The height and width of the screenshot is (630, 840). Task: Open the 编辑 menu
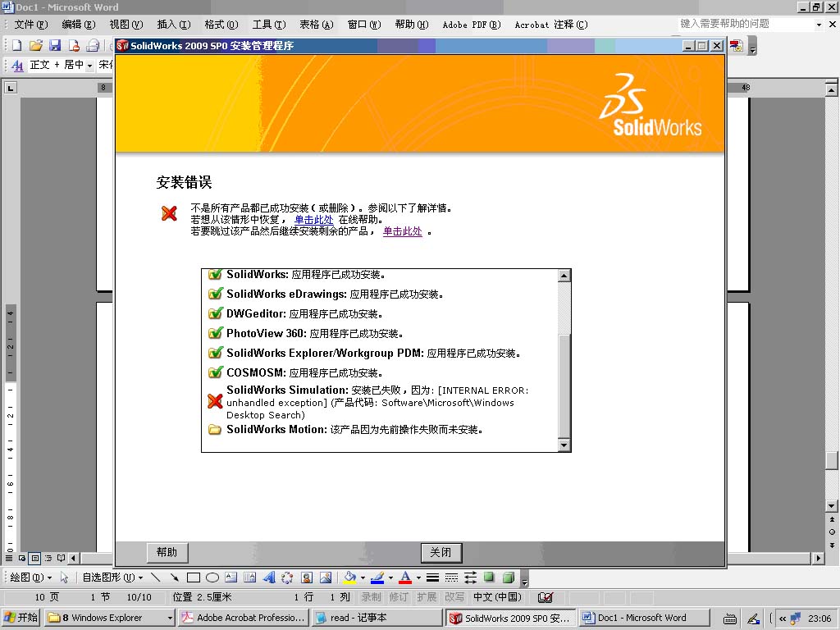click(x=78, y=25)
